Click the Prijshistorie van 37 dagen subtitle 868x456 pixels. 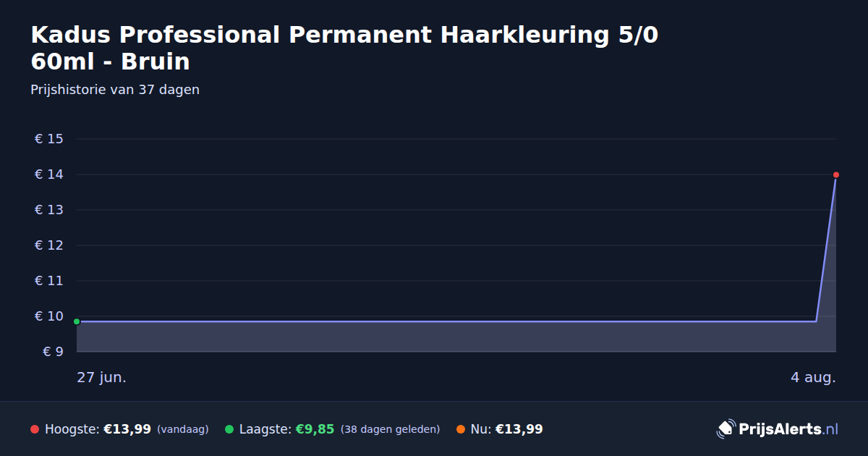pos(115,90)
